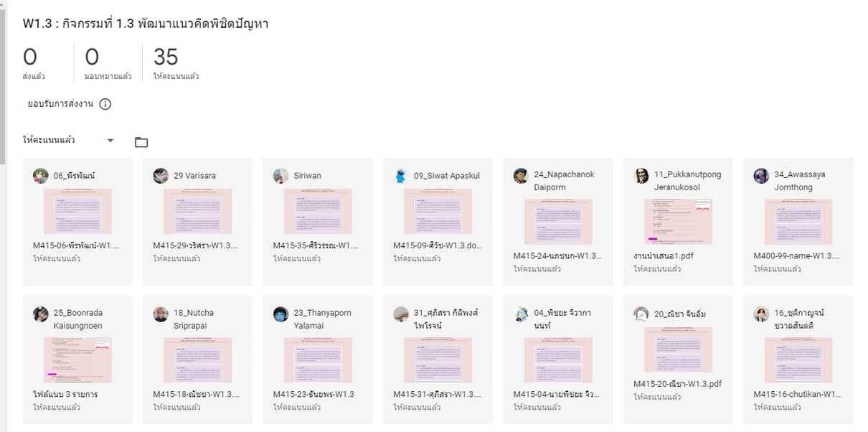Open the Drive folder icon
Screen dimensions: 868x432
(x=141, y=142)
